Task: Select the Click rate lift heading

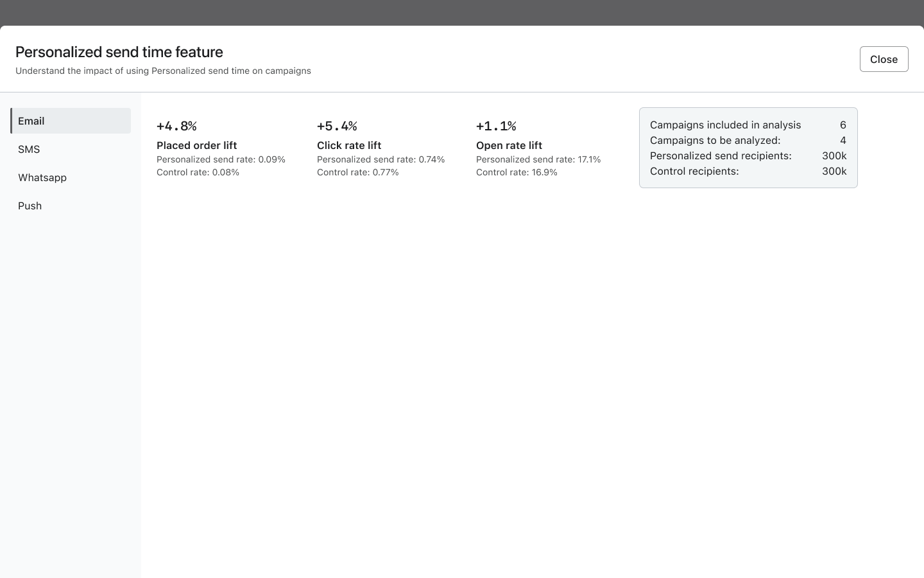Action: pos(349,145)
